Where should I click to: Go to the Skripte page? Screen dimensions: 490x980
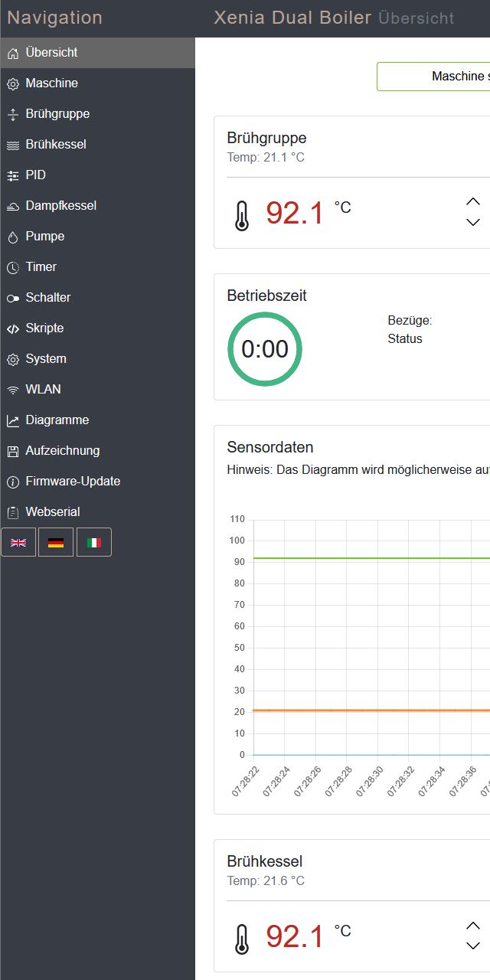click(97, 328)
